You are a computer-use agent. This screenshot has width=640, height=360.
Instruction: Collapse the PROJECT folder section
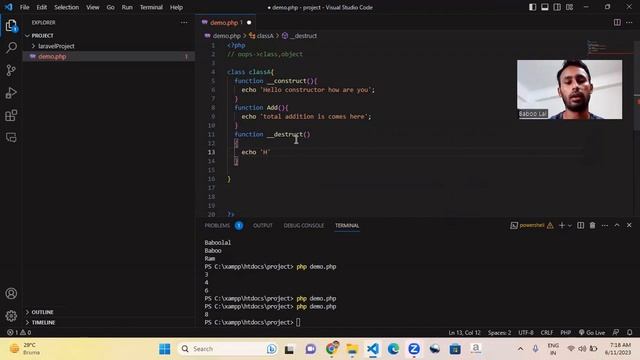click(x=109, y=36)
